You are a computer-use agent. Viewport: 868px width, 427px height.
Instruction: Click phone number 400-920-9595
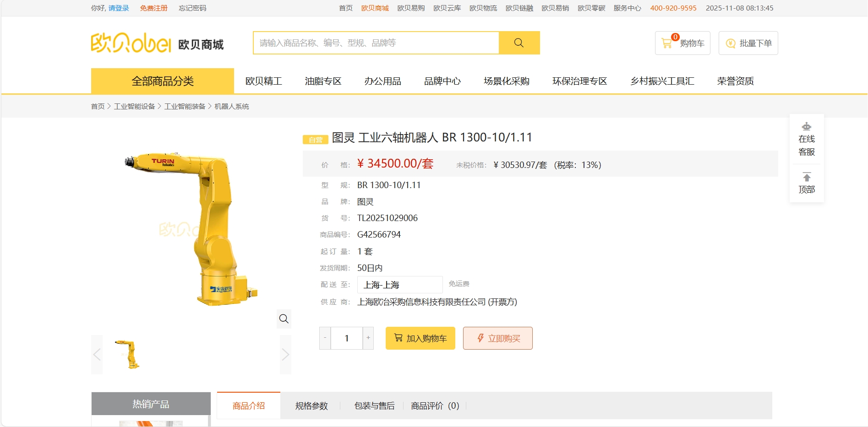pyautogui.click(x=673, y=8)
